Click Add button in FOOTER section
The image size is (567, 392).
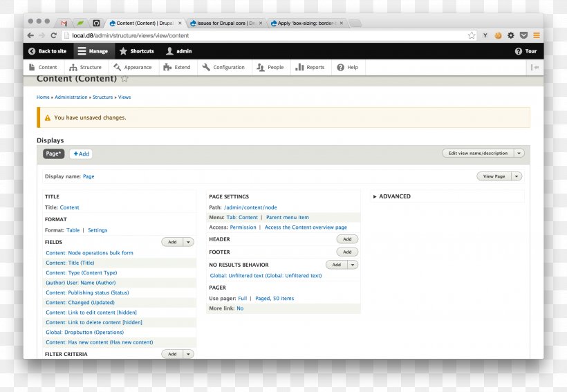347,252
